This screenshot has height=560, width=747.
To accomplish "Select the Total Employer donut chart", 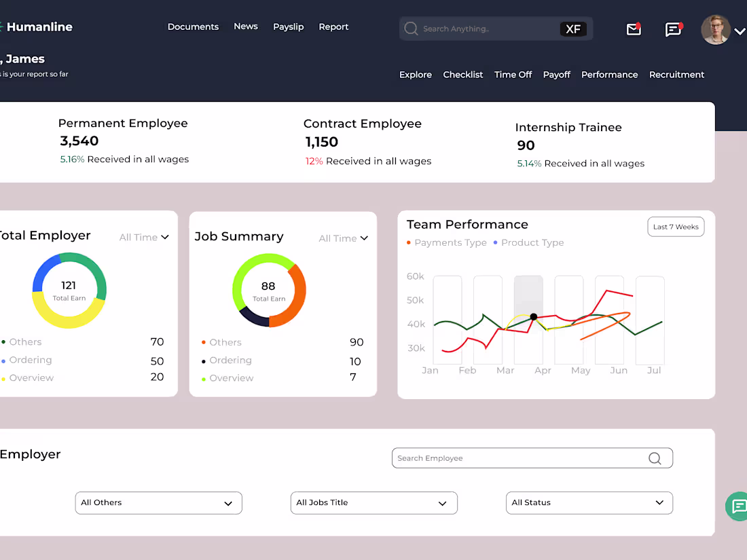I will [x=69, y=291].
